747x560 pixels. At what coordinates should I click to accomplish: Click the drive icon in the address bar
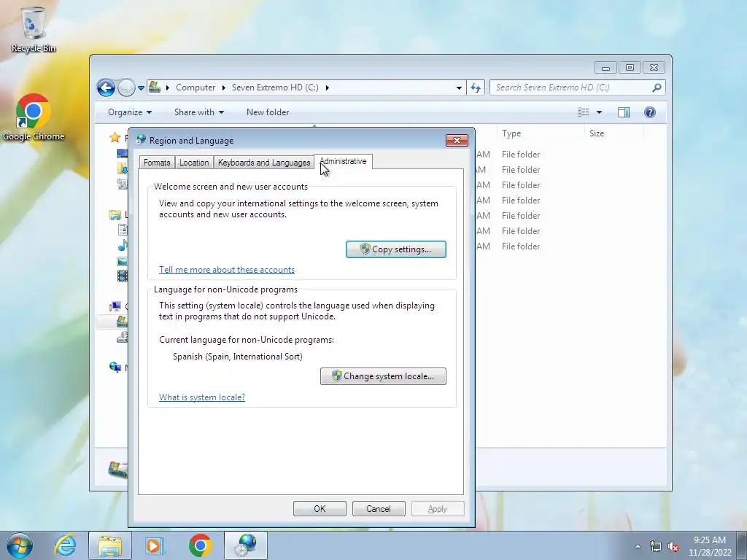click(x=155, y=87)
